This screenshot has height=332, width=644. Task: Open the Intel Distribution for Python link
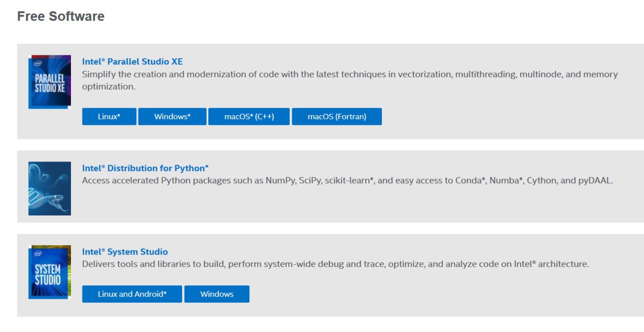click(145, 169)
